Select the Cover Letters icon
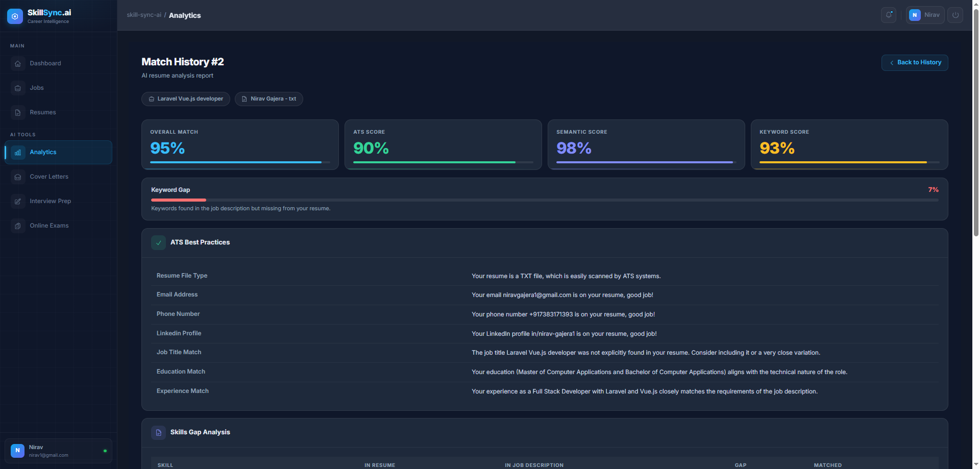Screen dimensions: 980x469 click(18, 177)
